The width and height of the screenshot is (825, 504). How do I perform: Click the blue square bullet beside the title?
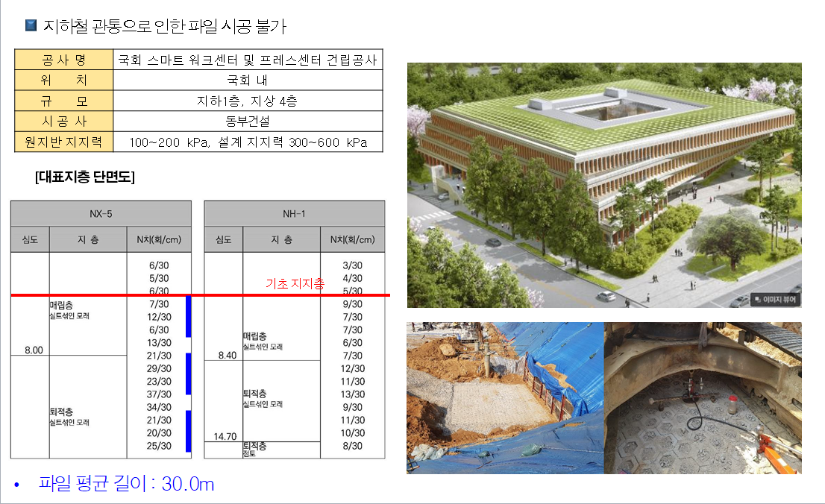click(31, 25)
